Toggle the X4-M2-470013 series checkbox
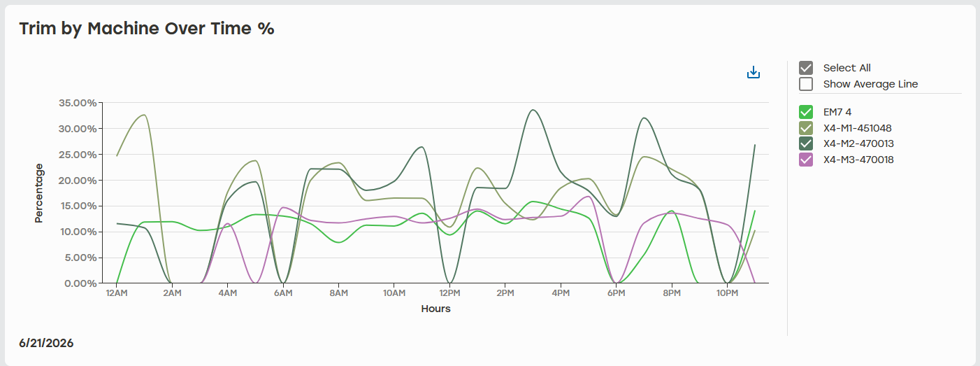The width and height of the screenshot is (980, 366). click(806, 143)
